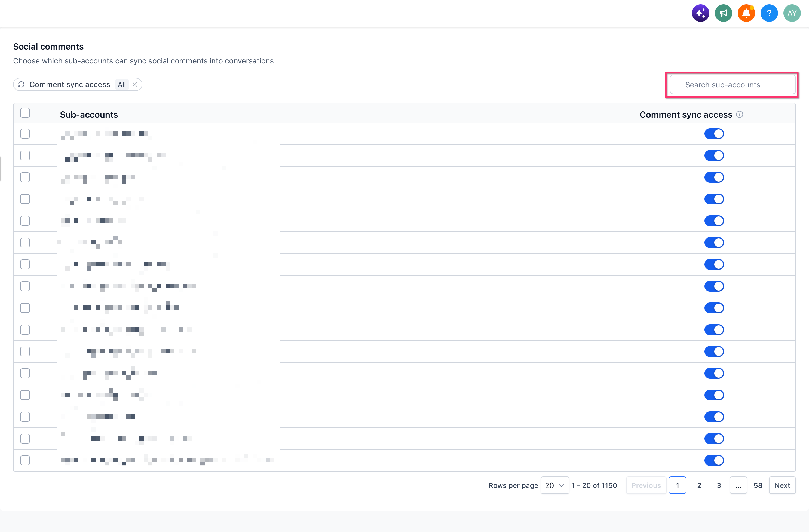Click the info icon beside Comment sync access header
Viewport: 809px width, 532px height.
coord(739,115)
